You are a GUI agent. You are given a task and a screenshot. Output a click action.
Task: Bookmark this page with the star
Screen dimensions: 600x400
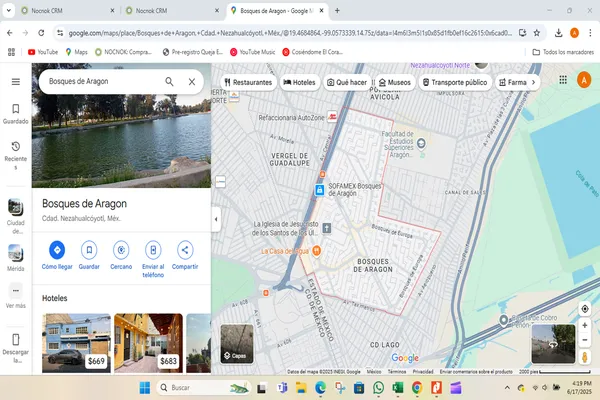pyautogui.click(x=536, y=33)
